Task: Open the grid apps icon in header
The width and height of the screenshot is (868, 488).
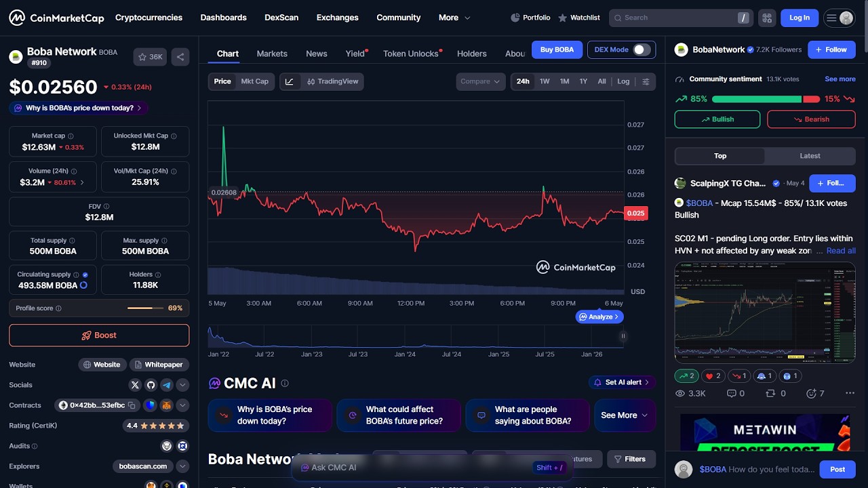Action: pyautogui.click(x=767, y=18)
